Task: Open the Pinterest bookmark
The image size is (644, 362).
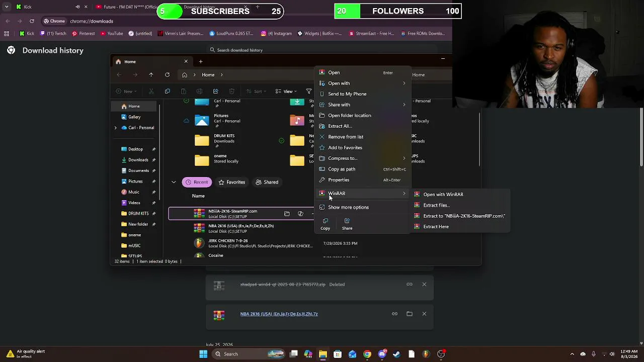Action: (83, 34)
